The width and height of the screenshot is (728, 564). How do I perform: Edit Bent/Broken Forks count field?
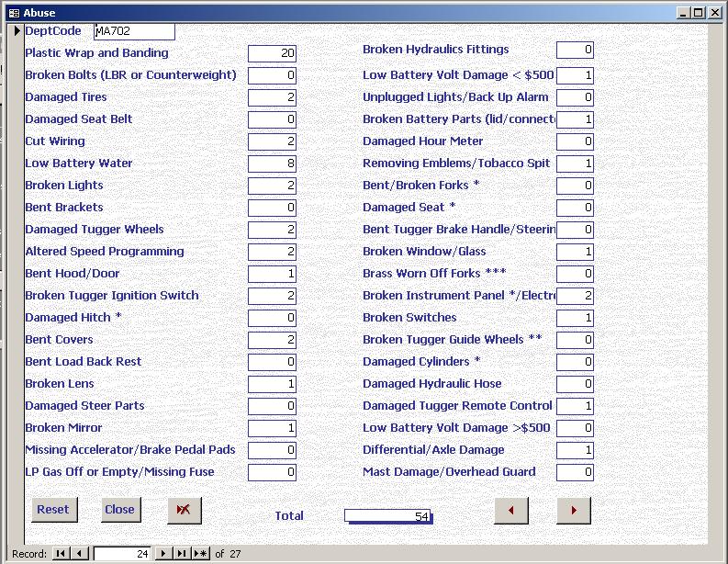(575, 186)
